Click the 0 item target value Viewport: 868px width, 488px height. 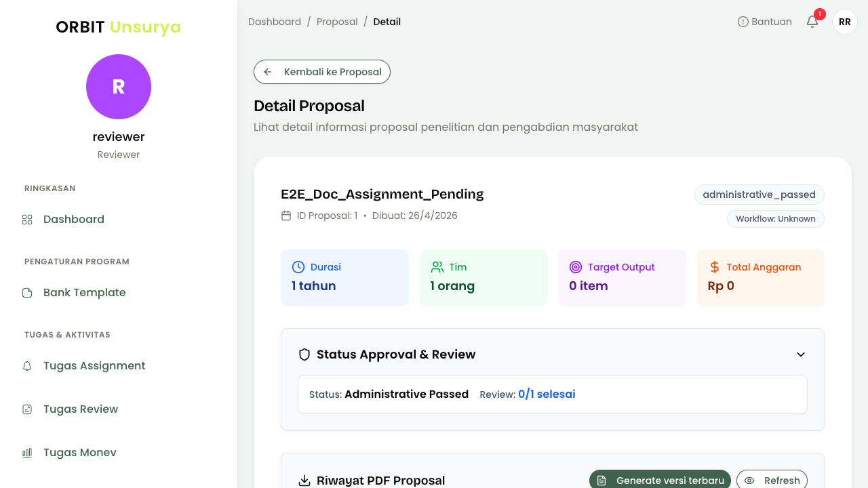point(589,286)
